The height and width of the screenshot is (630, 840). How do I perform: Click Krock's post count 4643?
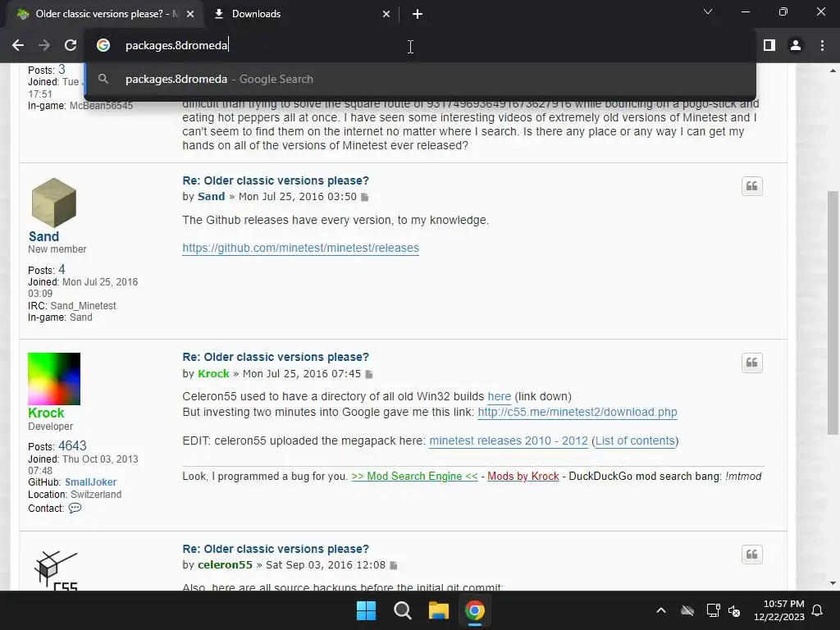72,445
